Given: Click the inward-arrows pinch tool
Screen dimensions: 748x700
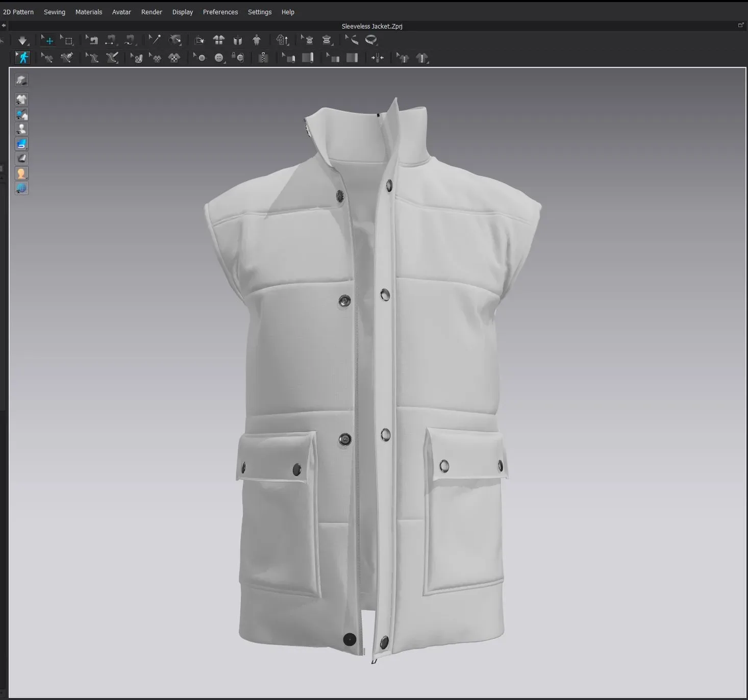Looking at the screenshot, I should (x=378, y=58).
